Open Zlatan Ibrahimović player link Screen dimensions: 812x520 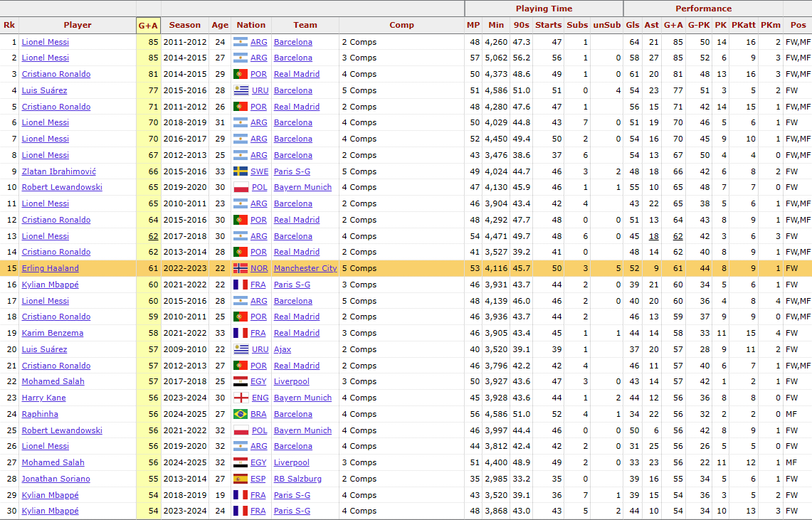pos(58,171)
